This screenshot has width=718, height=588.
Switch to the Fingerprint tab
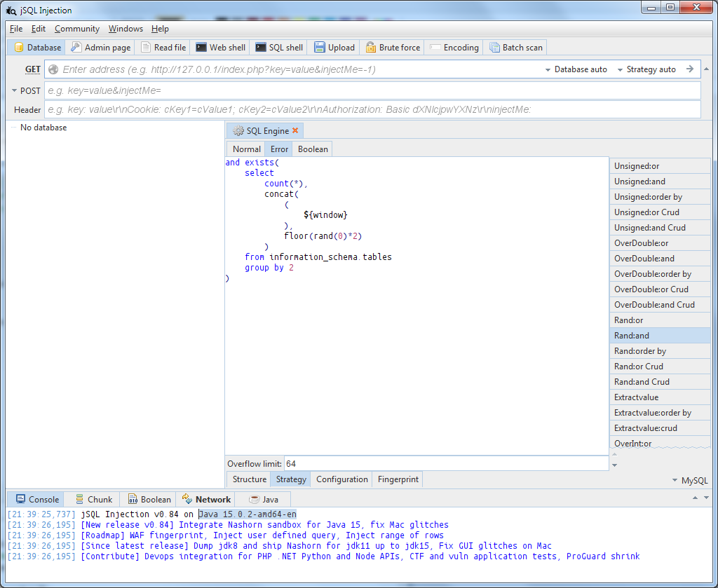[x=398, y=479]
